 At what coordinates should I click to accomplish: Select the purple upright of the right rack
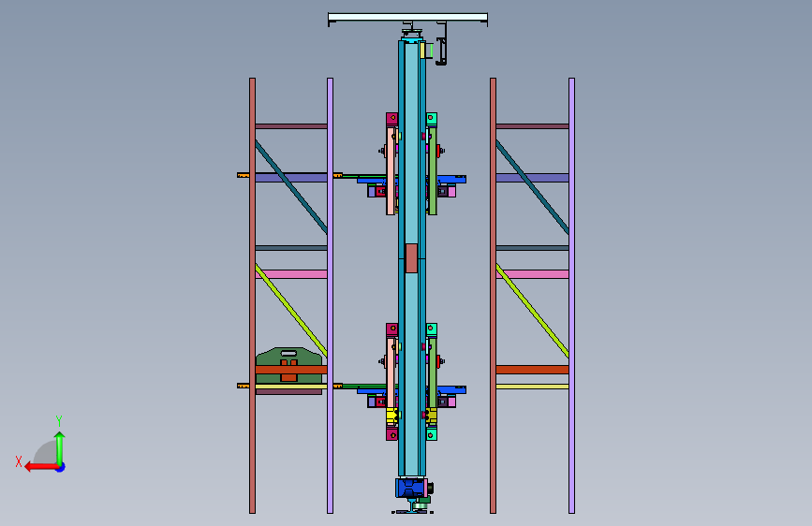tap(571, 296)
